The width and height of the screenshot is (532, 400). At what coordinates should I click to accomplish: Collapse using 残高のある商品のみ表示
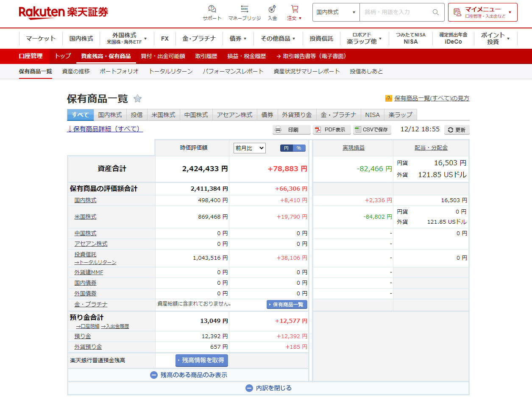pos(189,375)
